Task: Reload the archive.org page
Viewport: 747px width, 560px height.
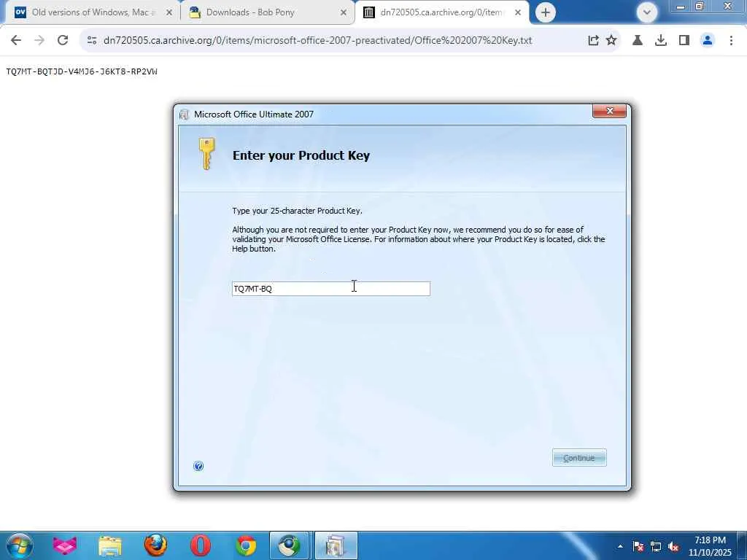Action: click(x=63, y=41)
